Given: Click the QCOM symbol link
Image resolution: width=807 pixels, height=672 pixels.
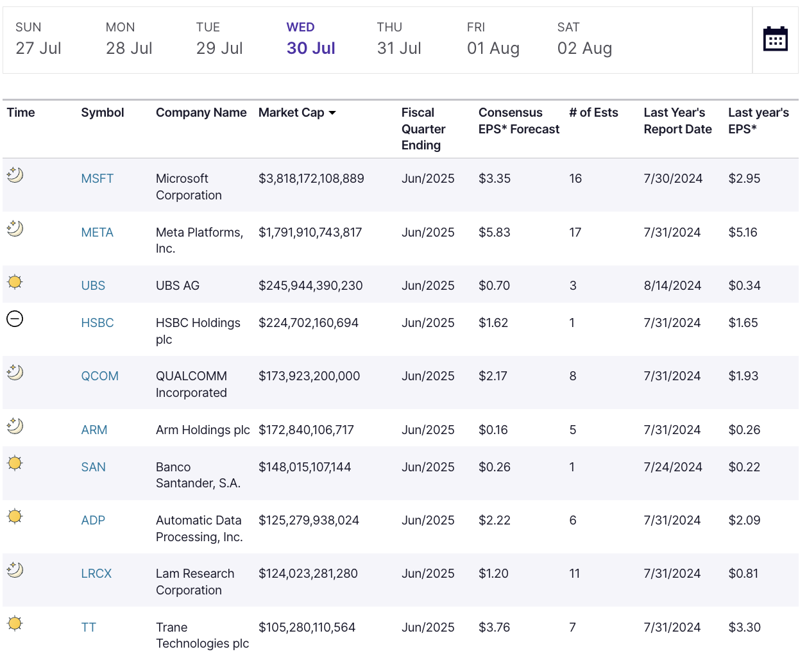Looking at the screenshot, I should 99,376.
